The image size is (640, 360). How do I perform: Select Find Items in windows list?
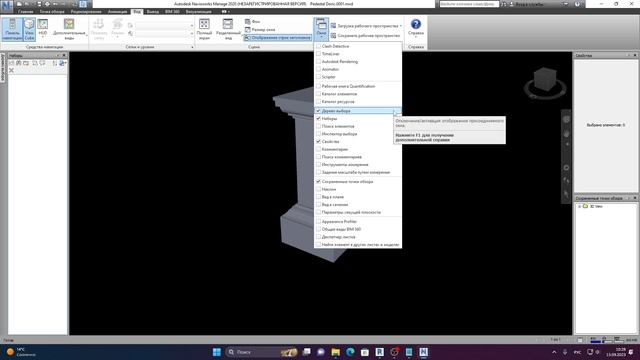[x=358, y=126]
